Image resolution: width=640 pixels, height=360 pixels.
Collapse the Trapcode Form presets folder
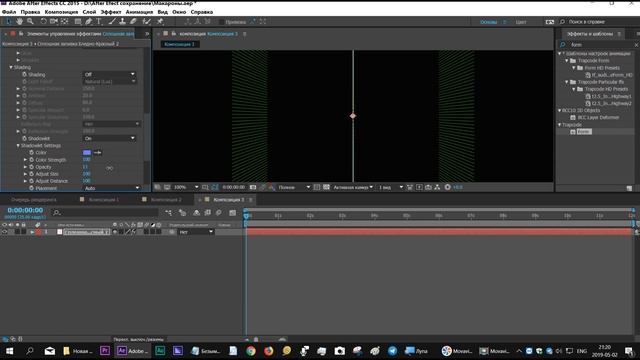coord(567,60)
